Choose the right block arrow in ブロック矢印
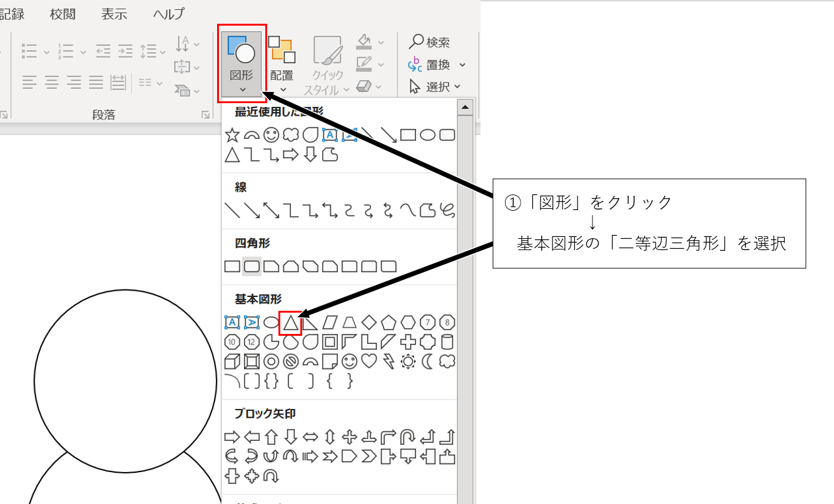Image resolution: width=834 pixels, height=504 pixels. [232, 436]
